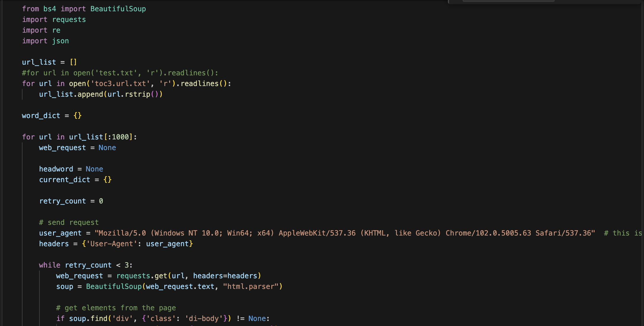
Task: Click the "html.parser" string argument
Action: 251,287
